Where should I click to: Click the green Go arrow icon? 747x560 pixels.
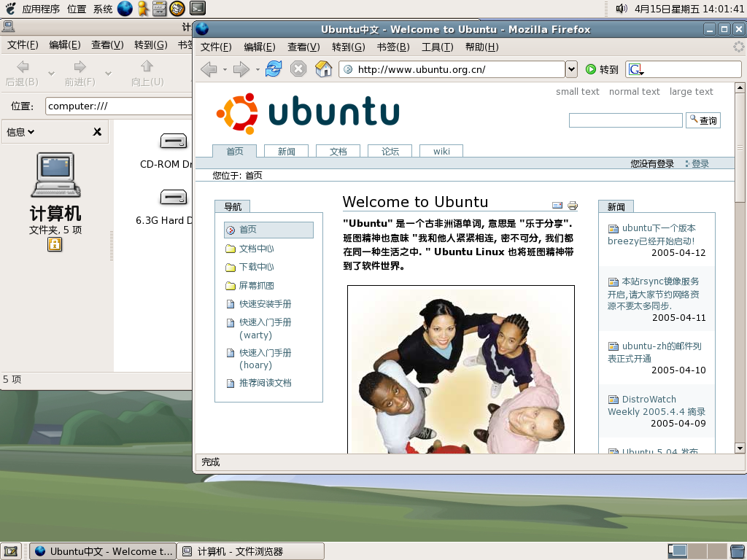pos(591,69)
